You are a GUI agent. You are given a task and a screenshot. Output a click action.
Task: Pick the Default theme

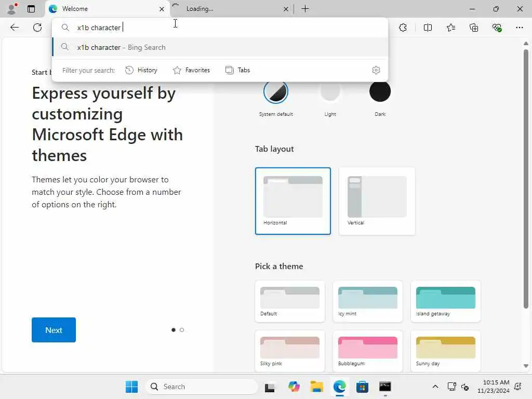tap(290, 301)
